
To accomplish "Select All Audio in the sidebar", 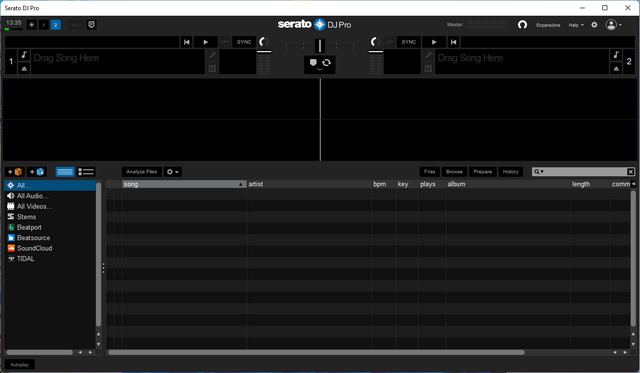I will [x=32, y=196].
